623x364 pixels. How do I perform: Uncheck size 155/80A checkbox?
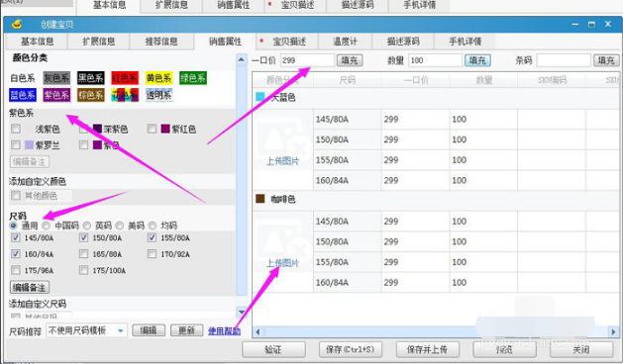pyautogui.click(x=152, y=237)
